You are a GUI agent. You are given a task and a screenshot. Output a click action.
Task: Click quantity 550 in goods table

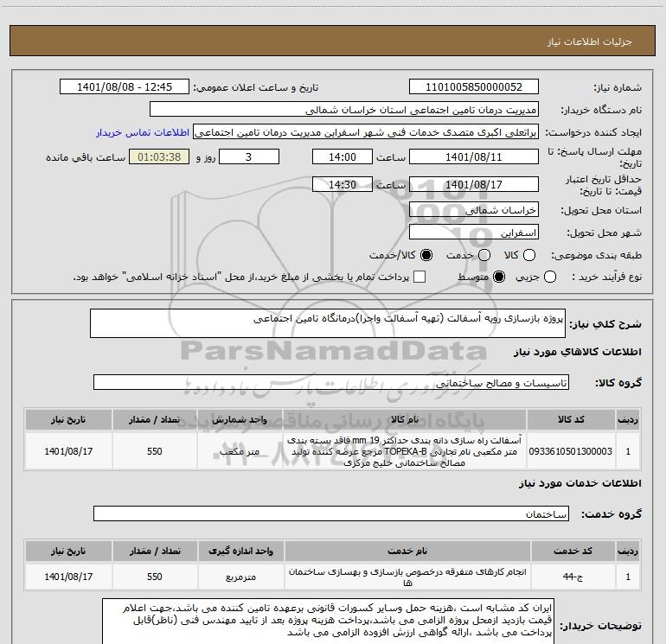[x=155, y=451]
